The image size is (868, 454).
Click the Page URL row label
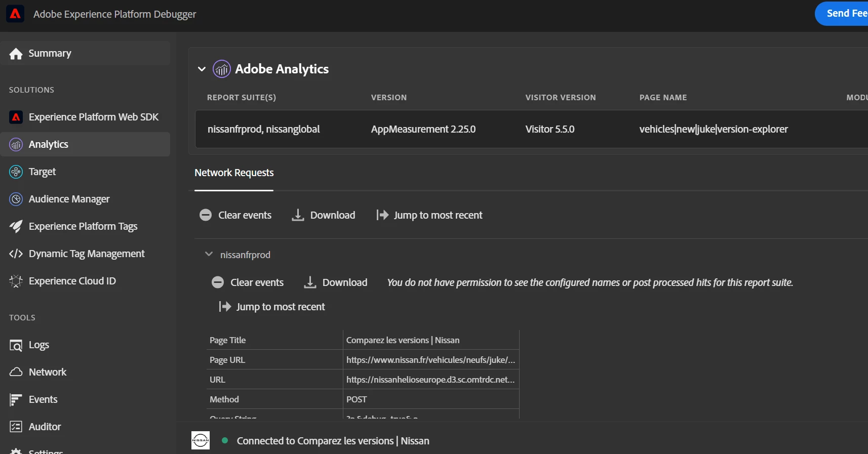(227, 360)
